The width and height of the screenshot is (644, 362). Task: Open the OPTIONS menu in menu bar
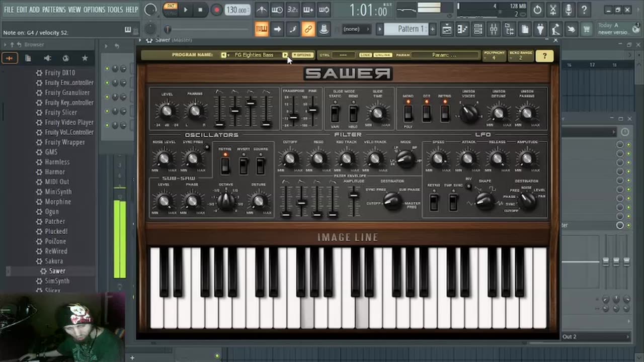[94, 10]
